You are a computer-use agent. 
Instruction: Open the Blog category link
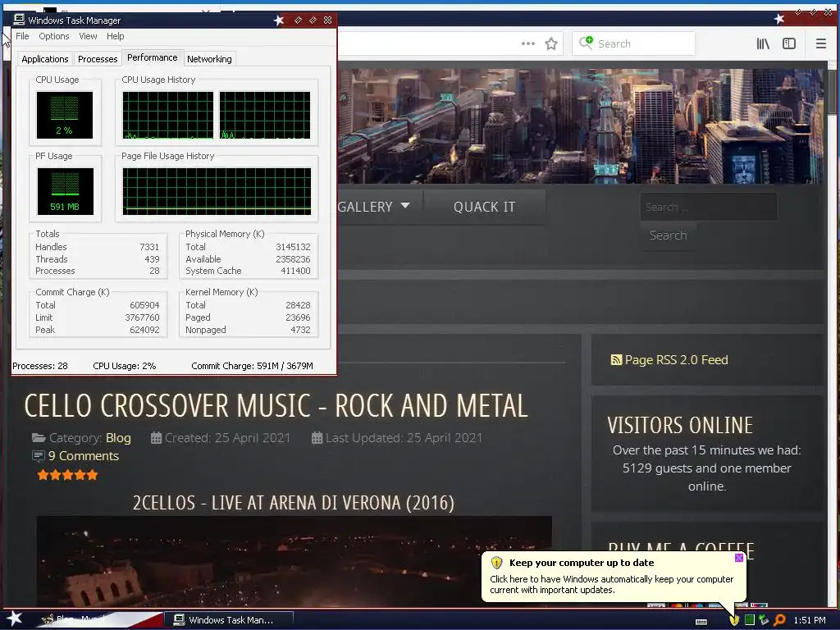118,438
